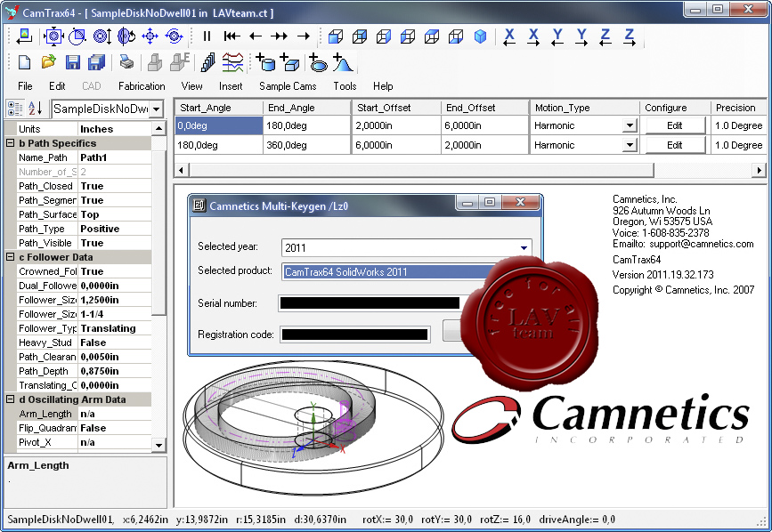Toggle categorized view in the property grid
This screenshot has height=532, width=772.
15,109
